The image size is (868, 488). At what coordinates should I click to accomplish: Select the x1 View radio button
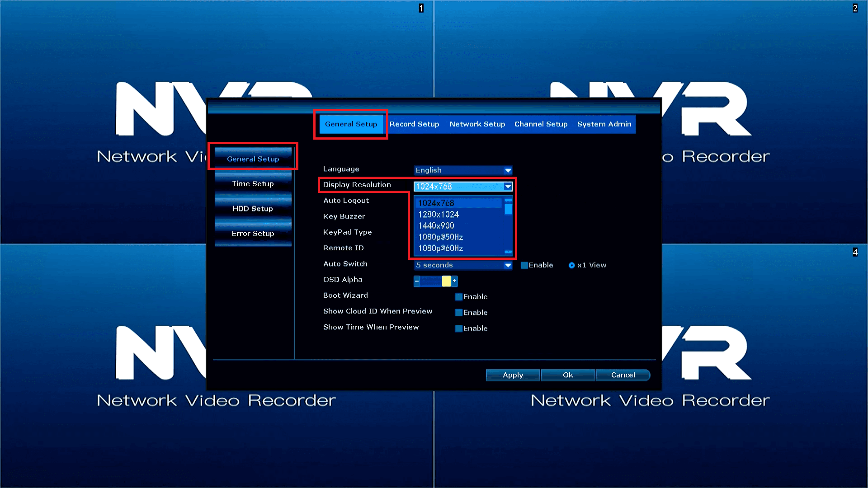tap(572, 265)
